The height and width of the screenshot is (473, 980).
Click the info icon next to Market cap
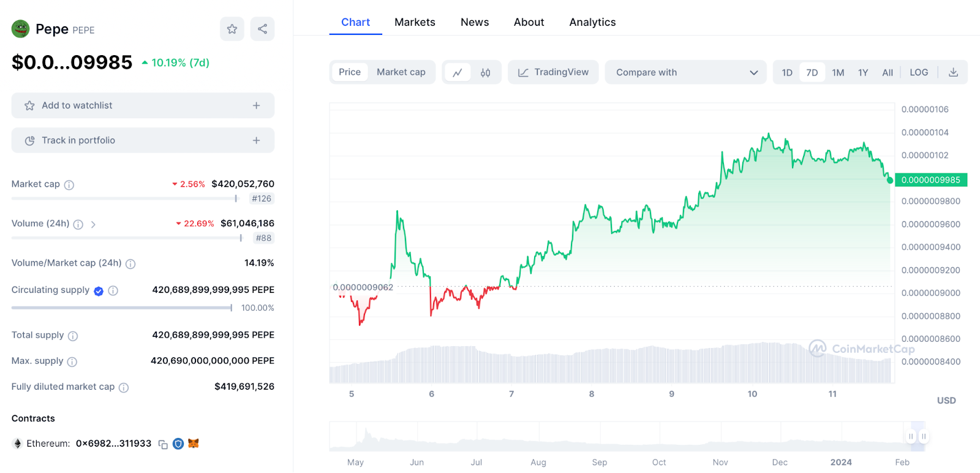click(69, 185)
